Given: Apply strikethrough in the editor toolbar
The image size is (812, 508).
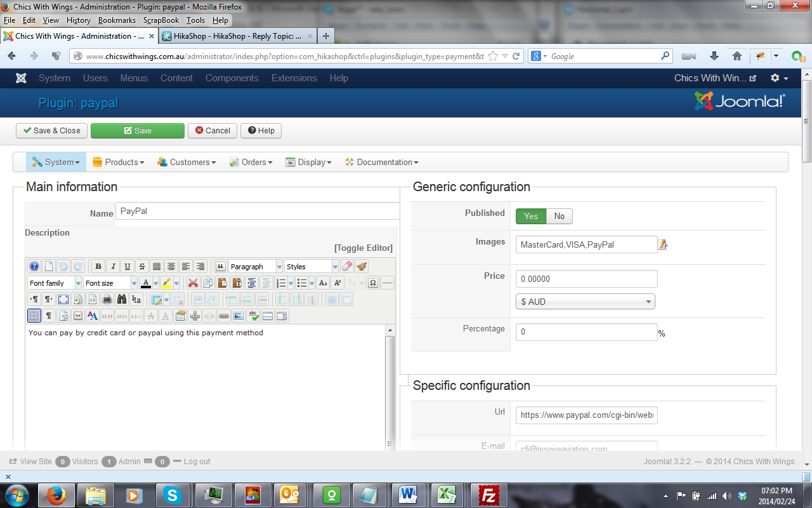Looking at the screenshot, I should [142, 267].
